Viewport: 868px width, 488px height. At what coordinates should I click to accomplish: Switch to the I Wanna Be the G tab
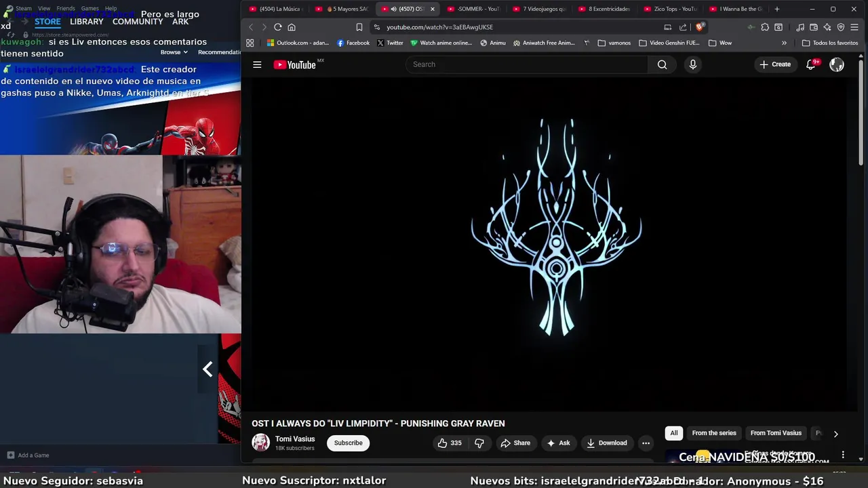tap(735, 9)
